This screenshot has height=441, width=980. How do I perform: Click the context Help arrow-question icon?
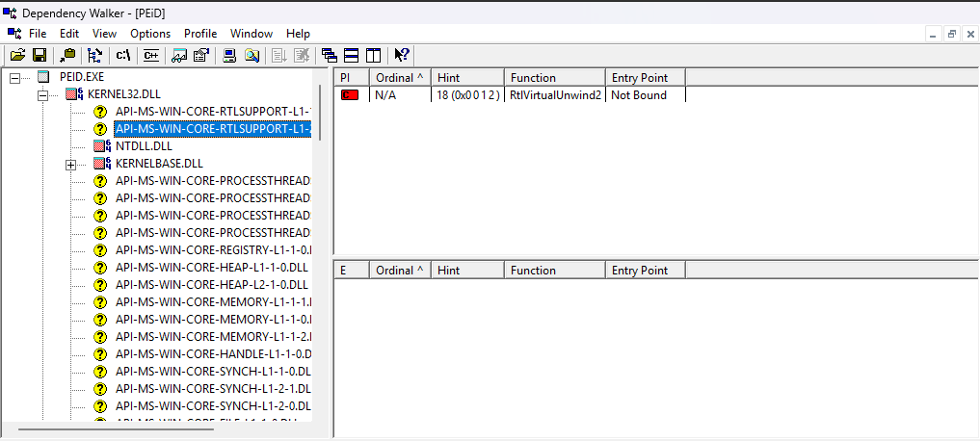point(401,56)
